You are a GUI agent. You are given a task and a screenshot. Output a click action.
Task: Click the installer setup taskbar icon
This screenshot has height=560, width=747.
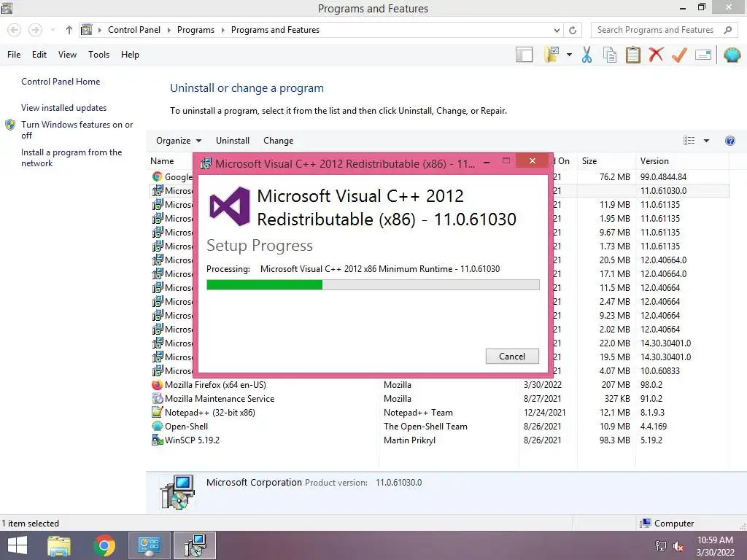pos(195,545)
